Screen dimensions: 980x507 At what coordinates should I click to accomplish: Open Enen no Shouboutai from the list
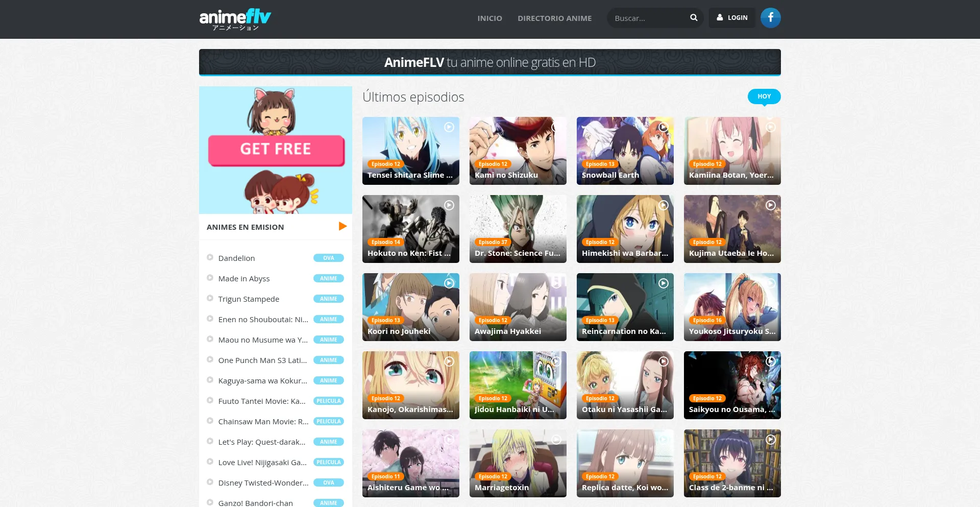click(263, 320)
